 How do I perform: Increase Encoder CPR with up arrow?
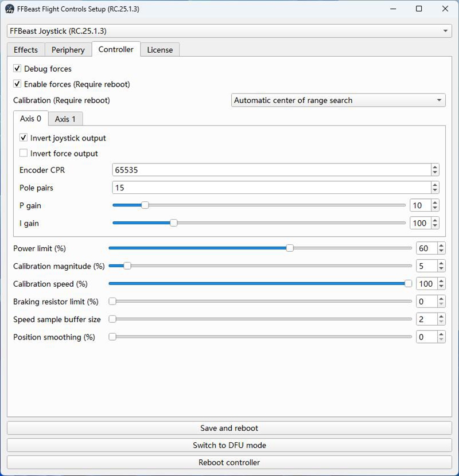[435, 167]
